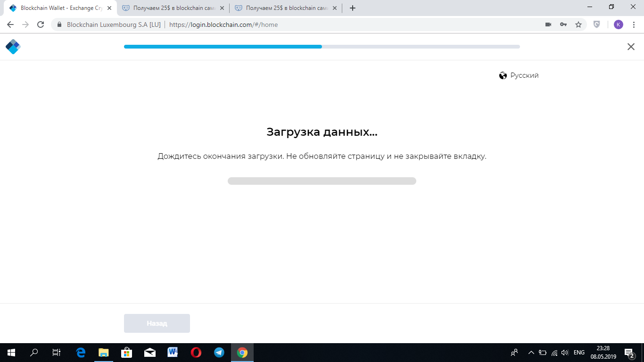Click the saved password key icon
Screen dimensions: 644x362
point(563,25)
